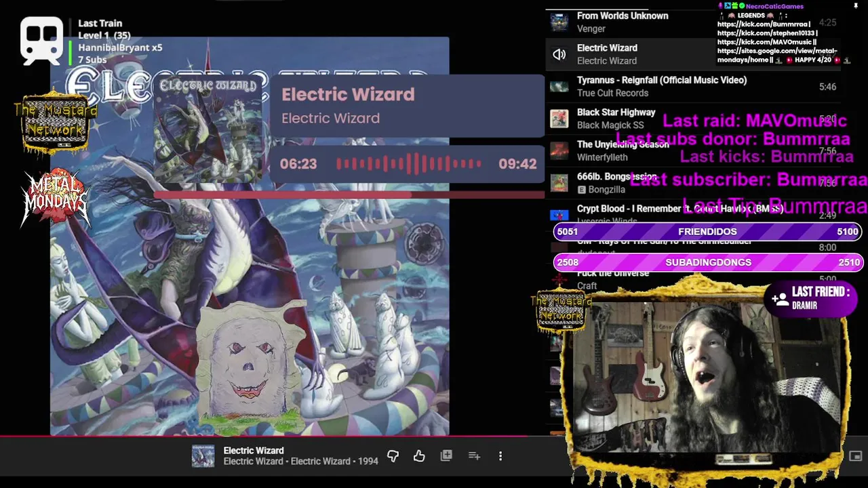868x488 pixels.
Task: Seek on the now-playing overlay waveform bar
Action: tap(409, 164)
